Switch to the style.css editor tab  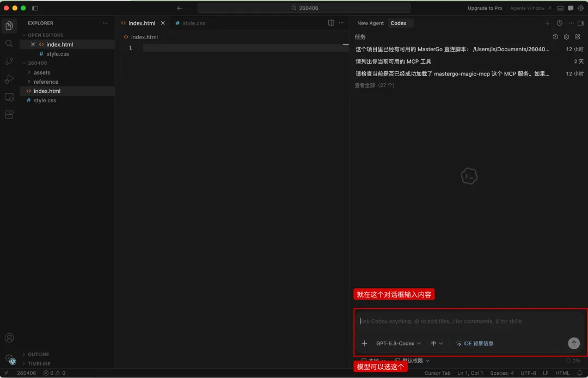[x=193, y=23]
